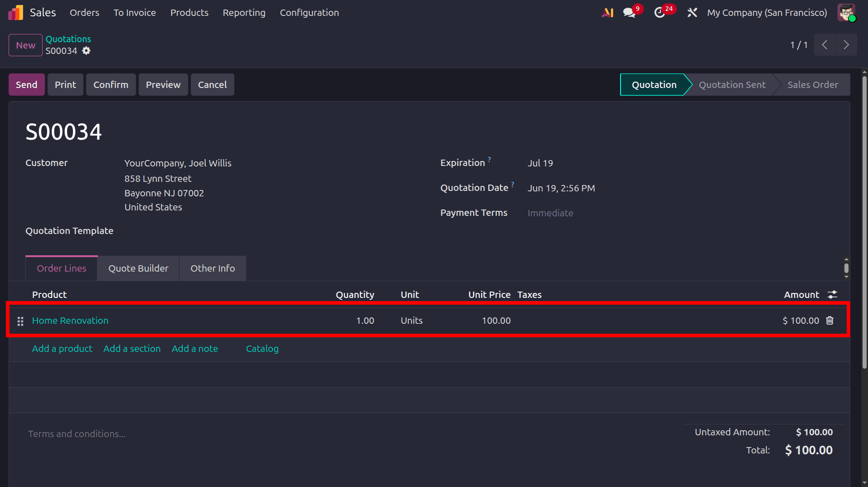868x487 pixels.
Task: Switch to the Other Info tab
Action: [x=213, y=268]
